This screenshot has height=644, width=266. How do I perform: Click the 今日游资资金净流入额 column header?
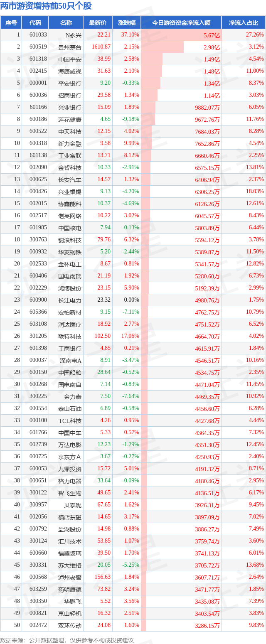click(x=181, y=23)
